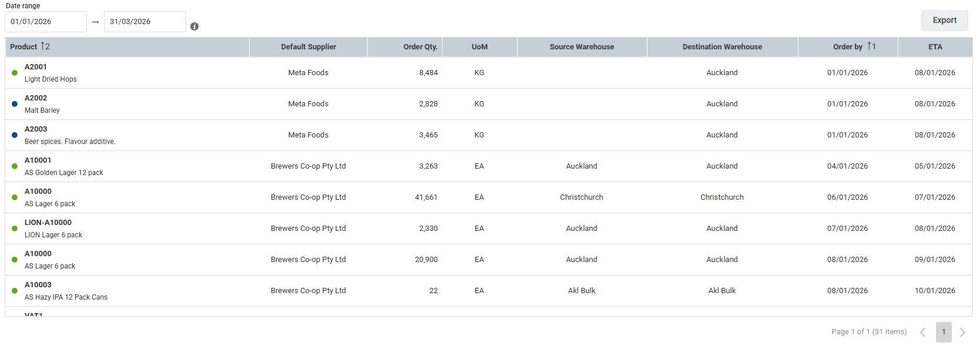Sort by the Order by column header
The height and width of the screenshot is (356, 980).
(x=847, y=47)
